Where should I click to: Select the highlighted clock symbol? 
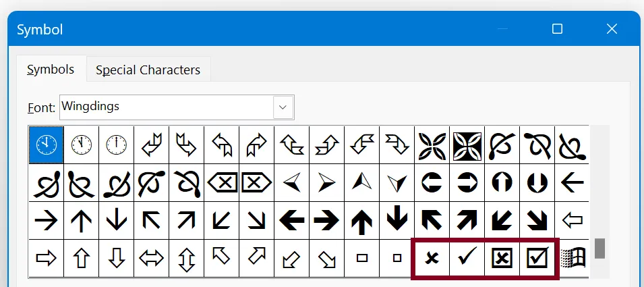tap(46, 144)
